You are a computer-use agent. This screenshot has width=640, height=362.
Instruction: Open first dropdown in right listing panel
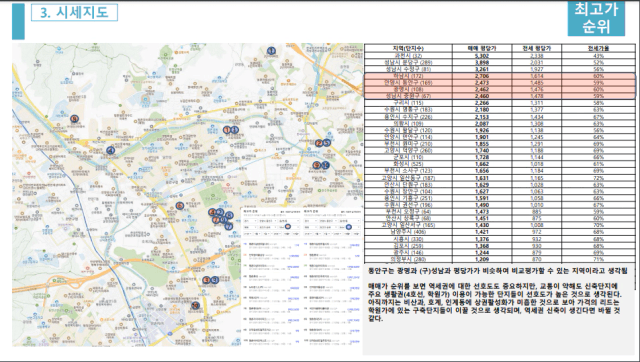click(310, 221)
